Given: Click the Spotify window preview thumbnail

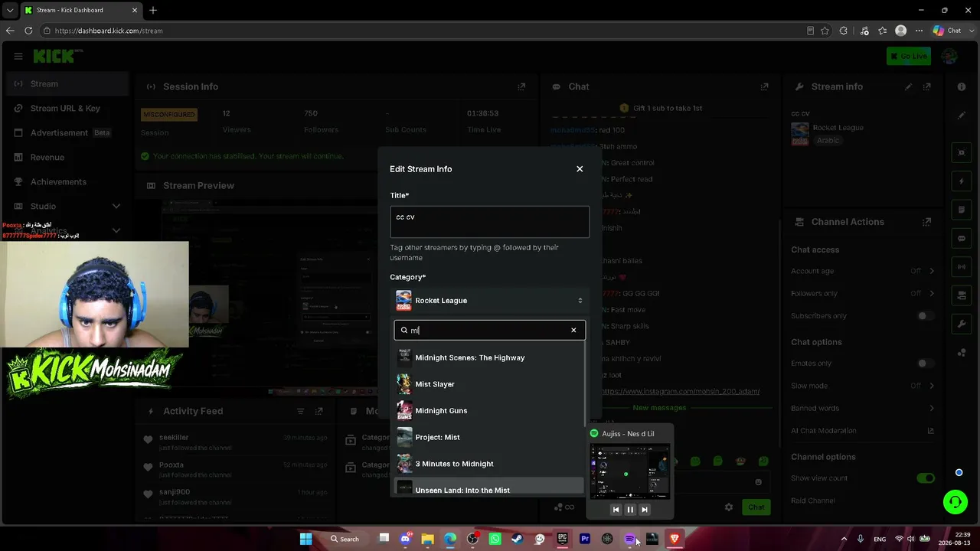Looking at the screenshot, I should (630, 471).
